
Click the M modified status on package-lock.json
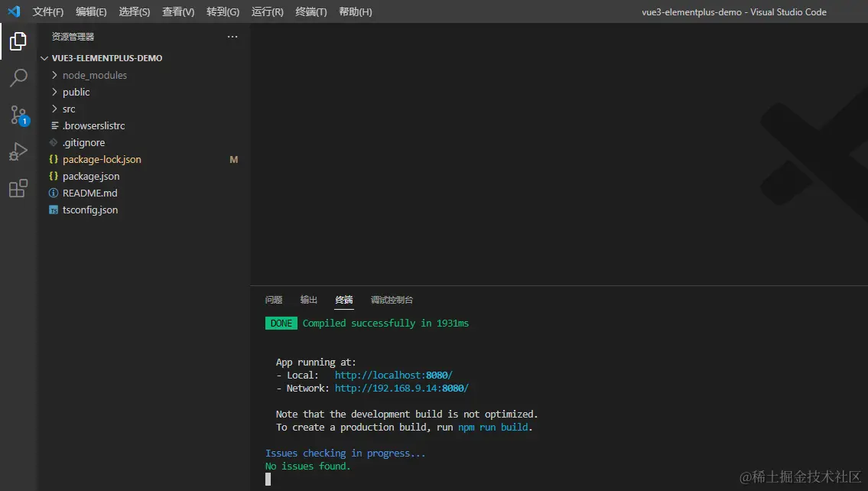click(233, 159)
